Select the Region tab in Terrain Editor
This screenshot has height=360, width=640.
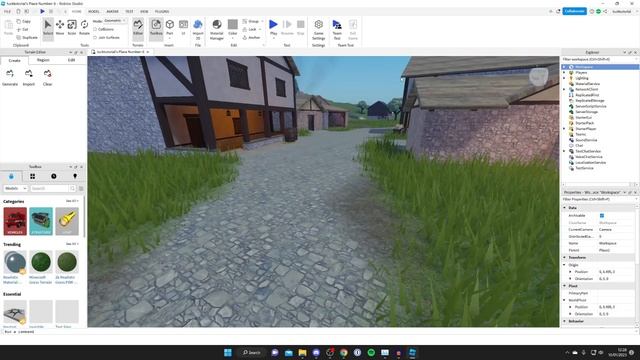pyautogui.click(x=43, y=60)
